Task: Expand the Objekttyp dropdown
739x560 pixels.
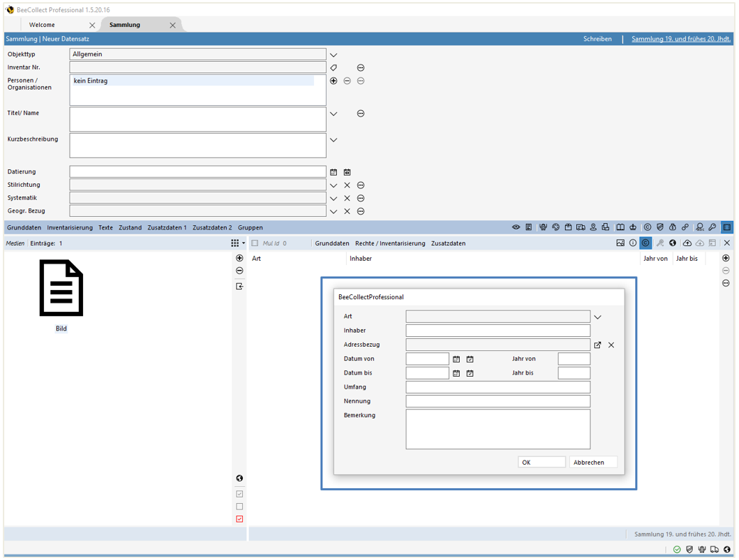Action: click(x=333, y=55)
